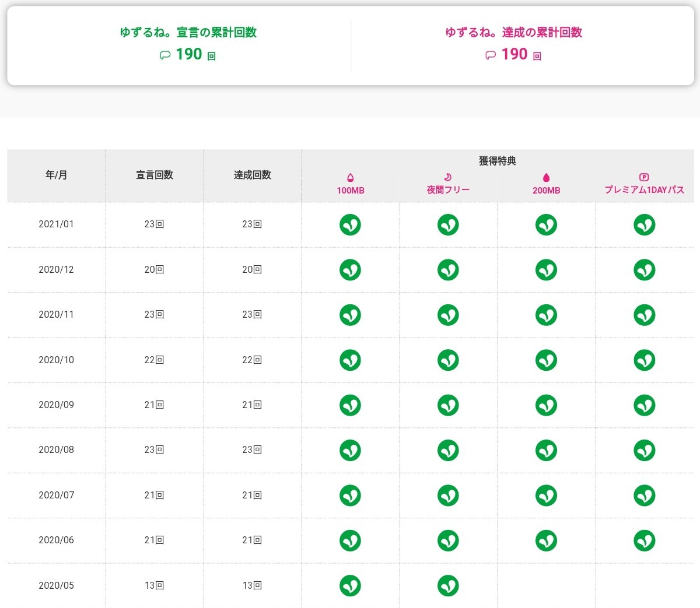Click the 200MB filled droplet icon
Image resolution: width=700 pixels, height=608 pixels.
click(546, 178)
